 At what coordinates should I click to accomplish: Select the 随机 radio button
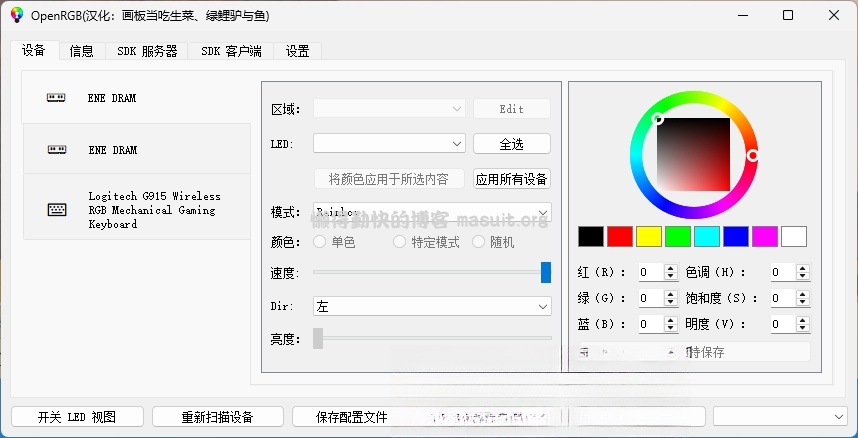coord(479,242)
